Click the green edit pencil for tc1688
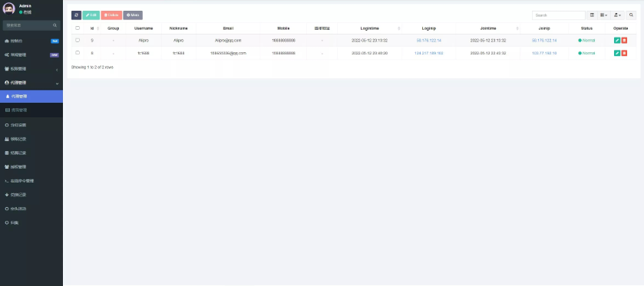Image resolution: width=644 pixels, height=286 pixels. pos(617,53)
